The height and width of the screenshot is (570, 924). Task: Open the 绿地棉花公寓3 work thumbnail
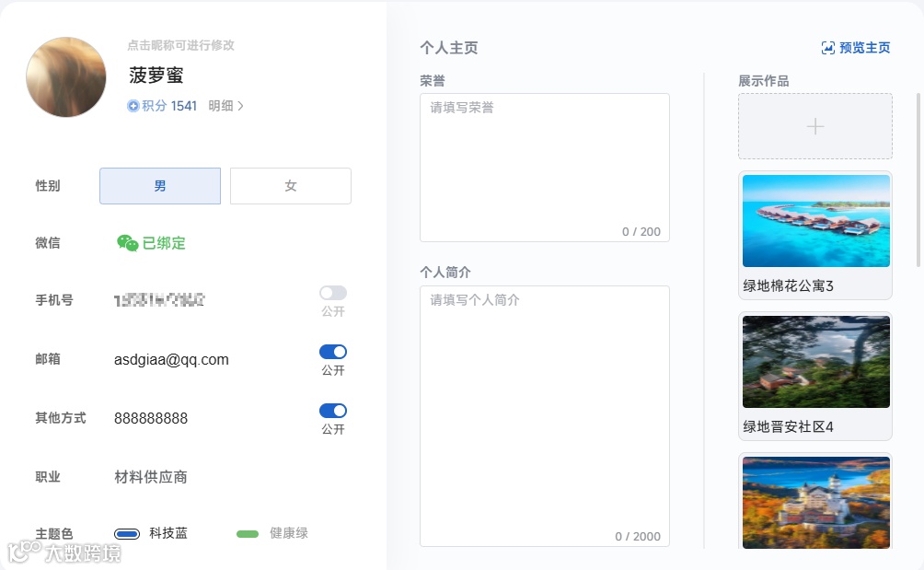[814, 220]
